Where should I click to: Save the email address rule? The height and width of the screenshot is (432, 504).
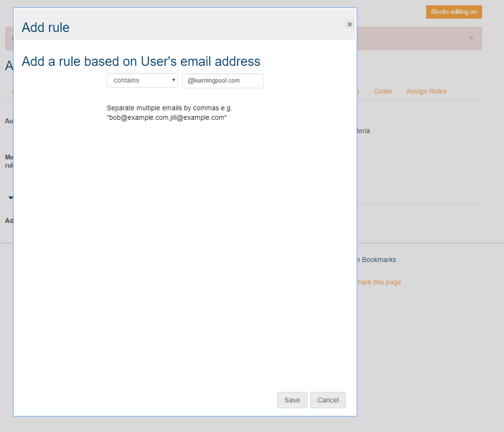tap(292, 400)
